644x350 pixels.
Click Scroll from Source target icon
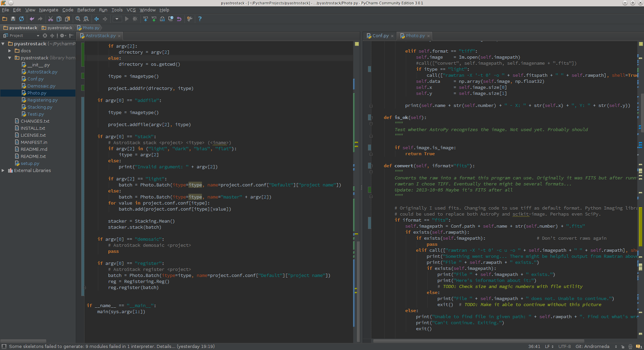coord(45,36)
